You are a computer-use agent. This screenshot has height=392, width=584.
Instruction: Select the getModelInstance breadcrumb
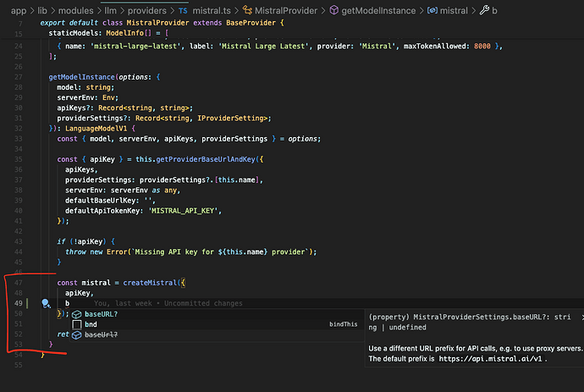tap(378, 11)
